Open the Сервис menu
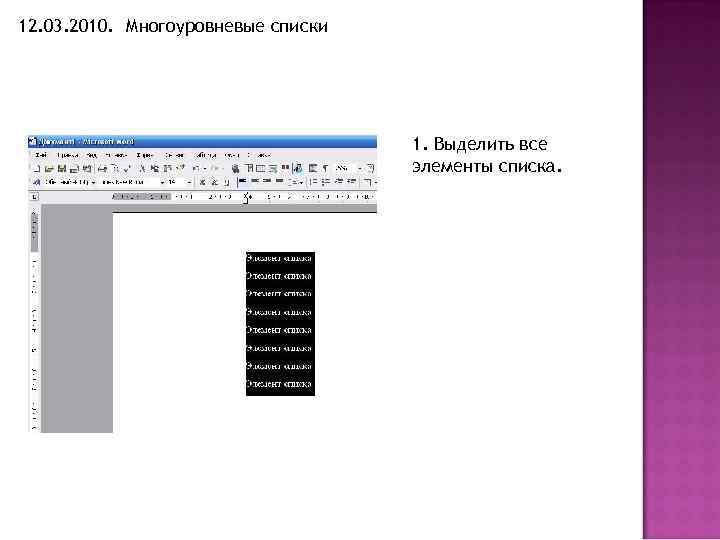 tap(174, 155)
